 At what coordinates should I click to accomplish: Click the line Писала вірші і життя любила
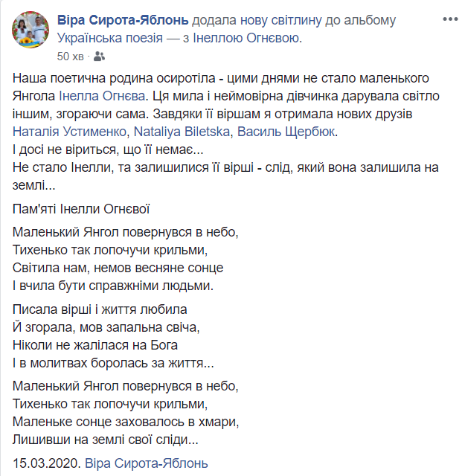click(100, 309)
